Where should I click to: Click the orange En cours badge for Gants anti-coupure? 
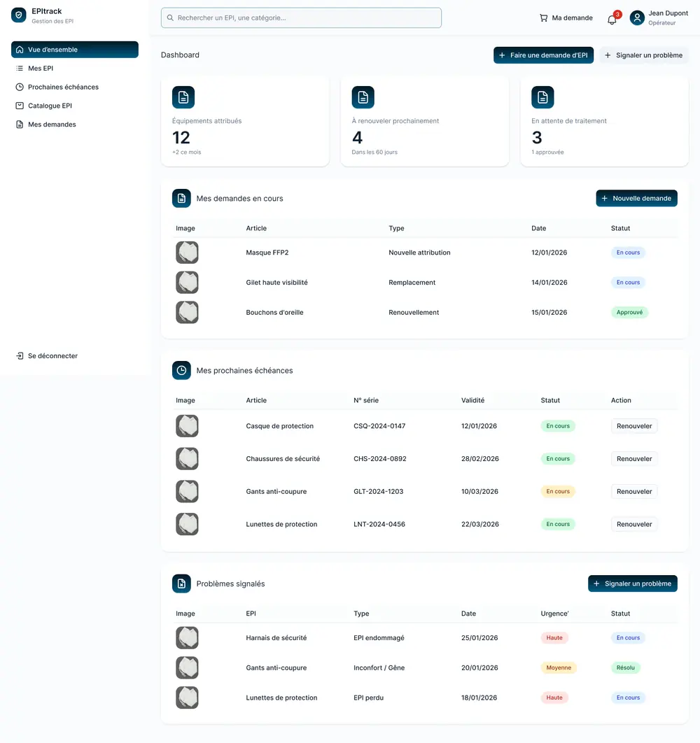coord(558,491)
